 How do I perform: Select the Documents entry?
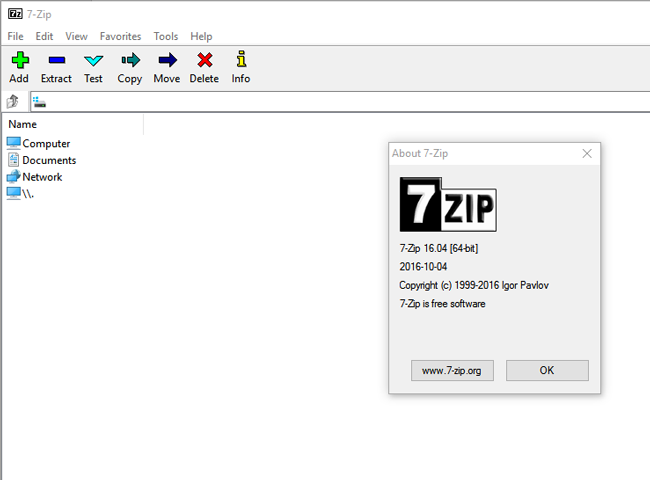point(49,160)
